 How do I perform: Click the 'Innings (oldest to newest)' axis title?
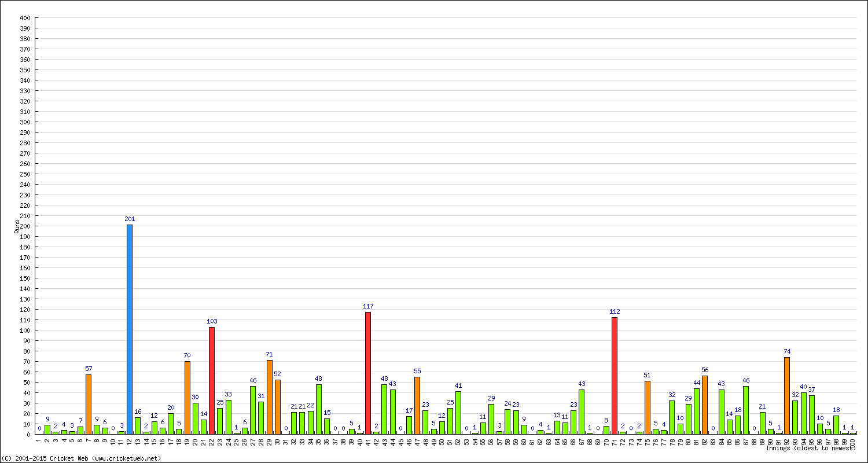(811, 449)
